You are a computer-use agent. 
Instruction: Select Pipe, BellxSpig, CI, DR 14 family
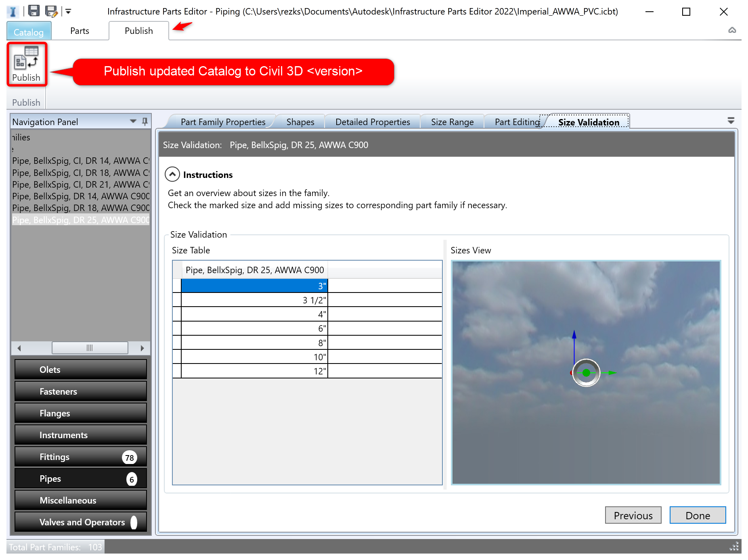pyautogui.click(x=81, y=161)
